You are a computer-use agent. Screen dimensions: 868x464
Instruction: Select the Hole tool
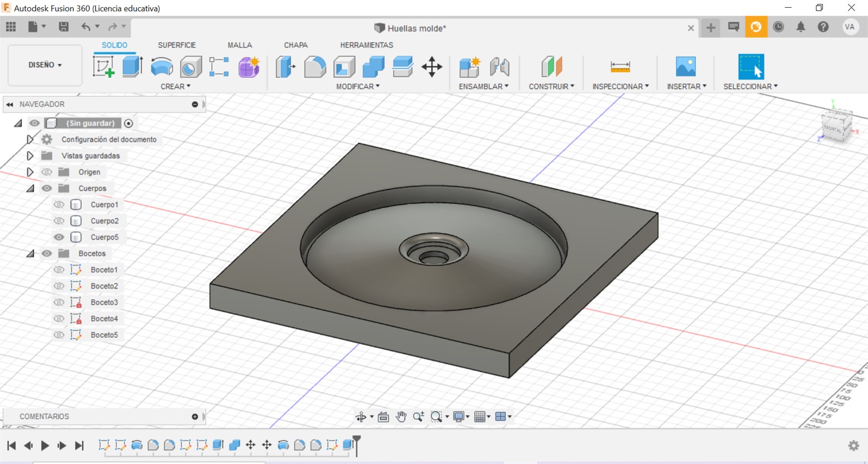[190, 67]
